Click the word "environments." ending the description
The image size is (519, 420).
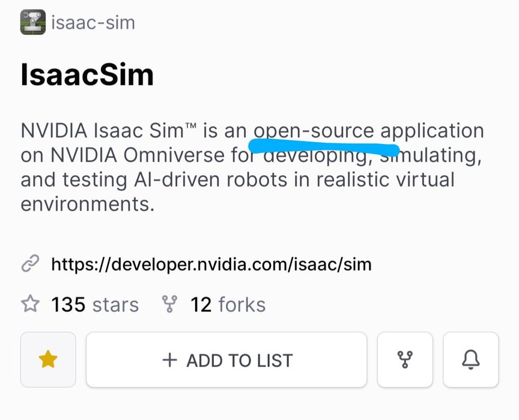(88, 203)
